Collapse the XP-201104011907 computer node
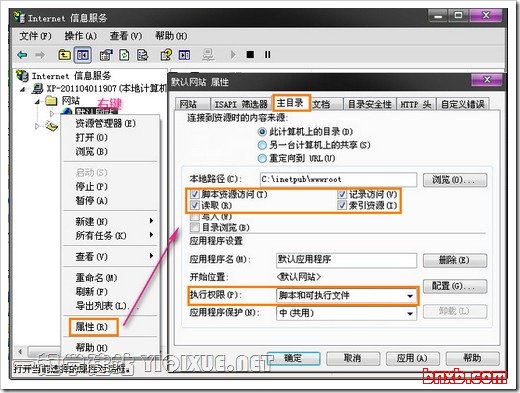The height and width of the screenshot is (393, 520). tap(23, 89)
